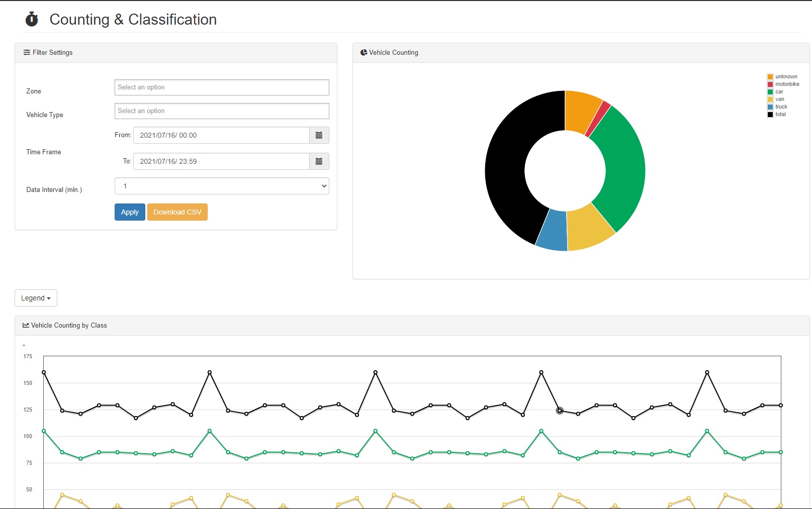
Task: Click the line chart icon in Vehicle Counting by Class
Action: pyautogui.click(x=26, y=325)
